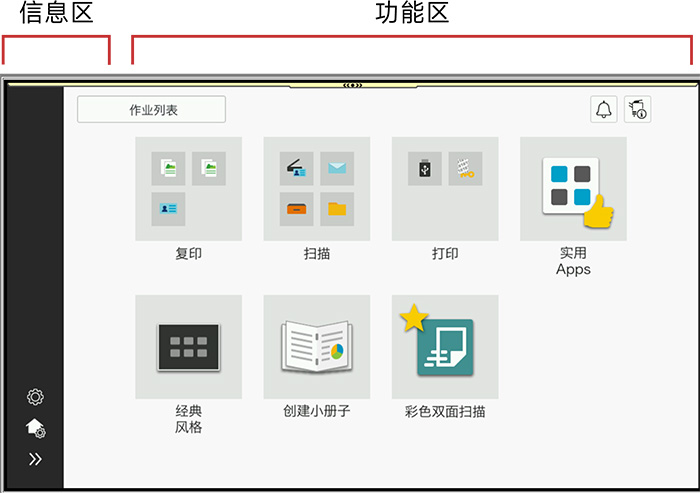
Task: Choose the scan to email envelope icon
Action: [x=337, y=168]
